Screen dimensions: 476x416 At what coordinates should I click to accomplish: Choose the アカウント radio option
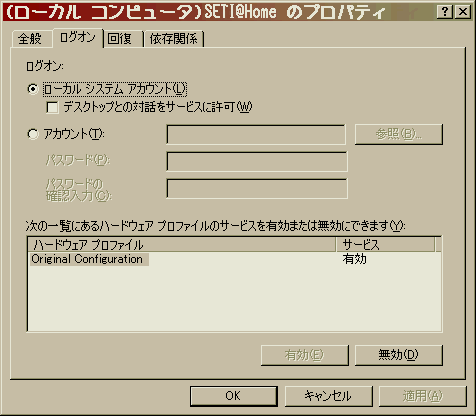pos(33,134)
